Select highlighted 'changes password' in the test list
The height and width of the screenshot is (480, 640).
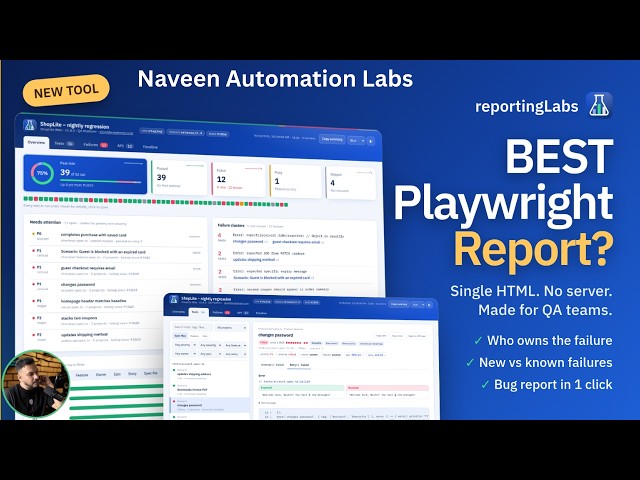209,405
